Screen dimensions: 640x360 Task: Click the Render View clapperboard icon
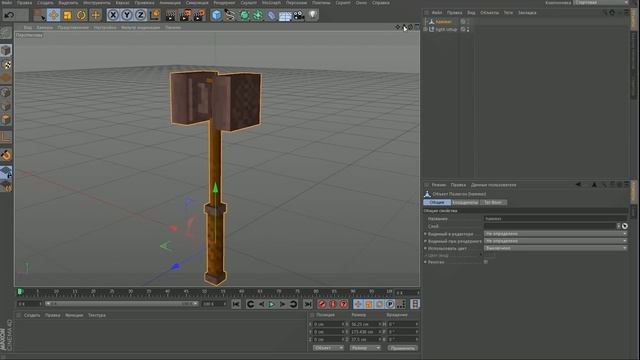pyautogui.click(x=171, y=15)
